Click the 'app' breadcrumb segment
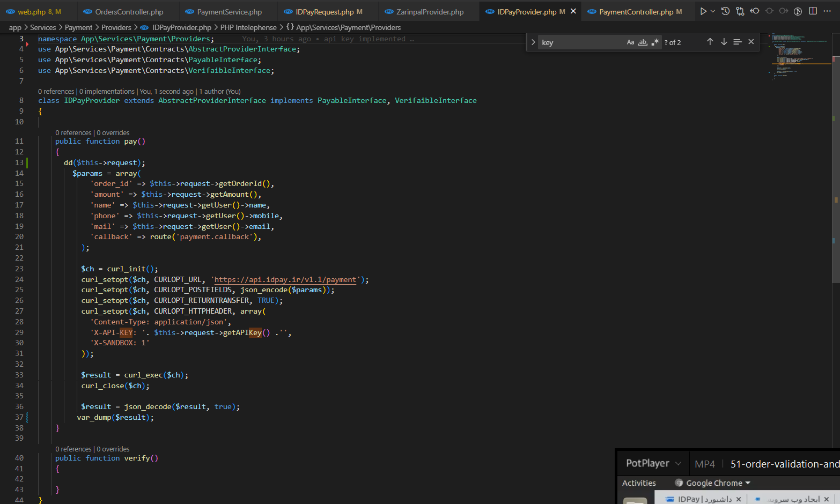 [15, 27]
